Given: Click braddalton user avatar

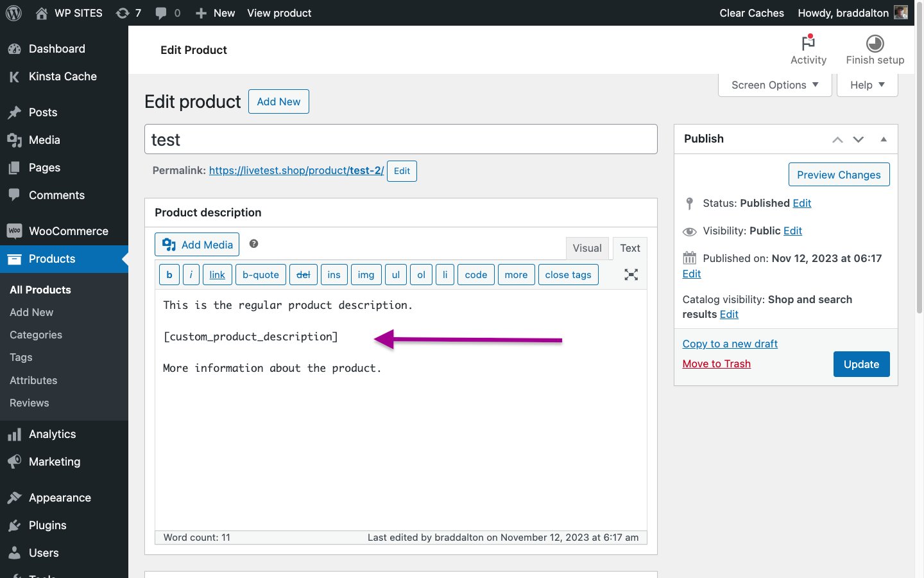Looking at the screenshot, I should click(901, 13).
